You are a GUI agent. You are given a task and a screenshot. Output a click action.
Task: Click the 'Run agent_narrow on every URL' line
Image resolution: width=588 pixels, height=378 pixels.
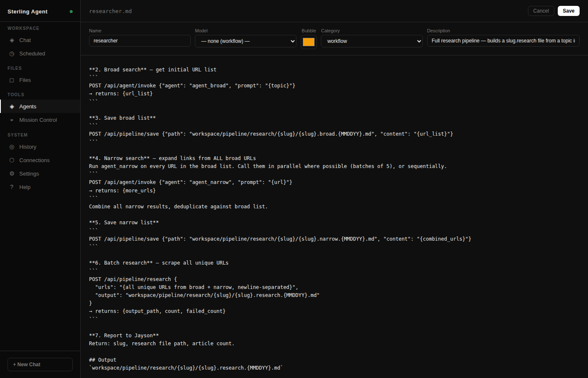268,166
